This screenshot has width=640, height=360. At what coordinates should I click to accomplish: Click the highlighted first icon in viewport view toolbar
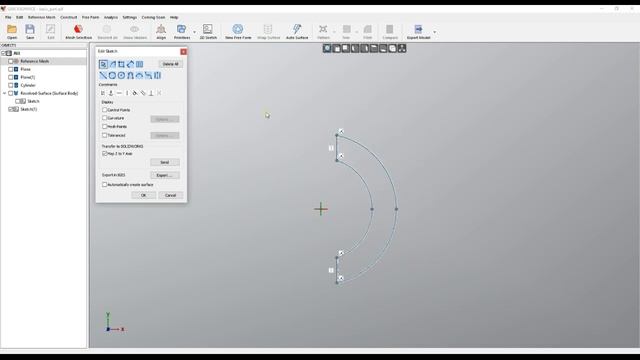point(327,49)
